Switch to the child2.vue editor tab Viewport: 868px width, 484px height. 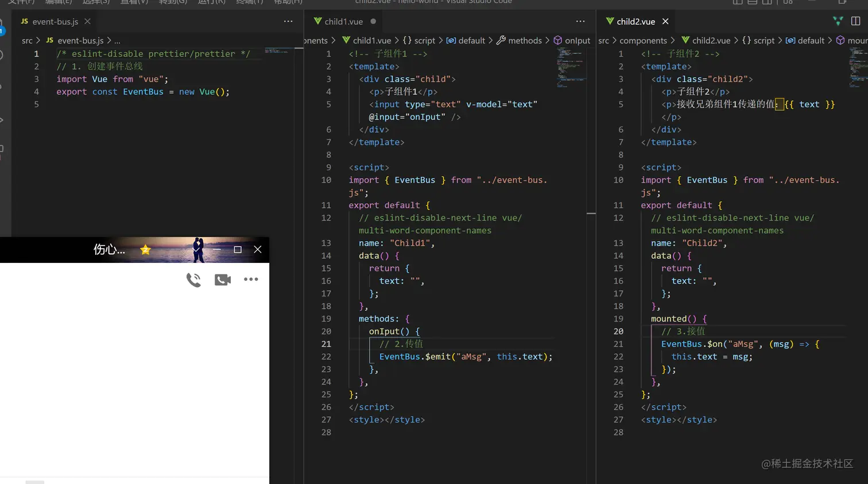click(x=635, y=21)
